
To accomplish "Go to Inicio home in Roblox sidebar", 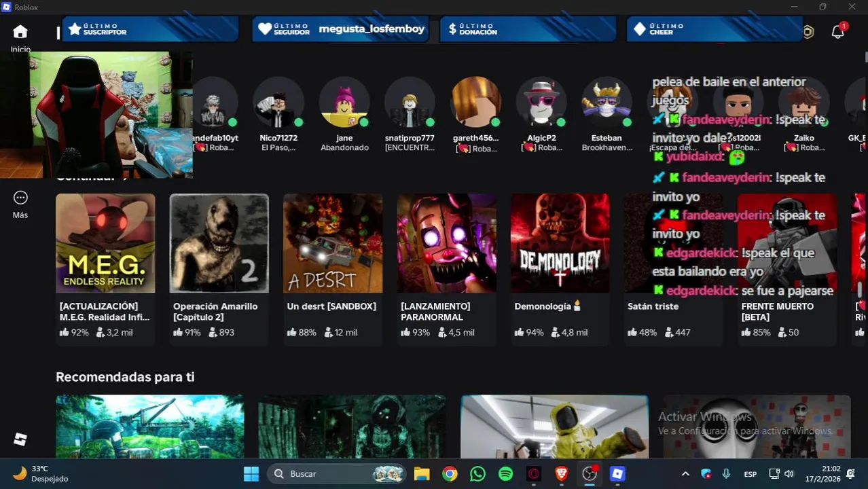I will (20, 37).
